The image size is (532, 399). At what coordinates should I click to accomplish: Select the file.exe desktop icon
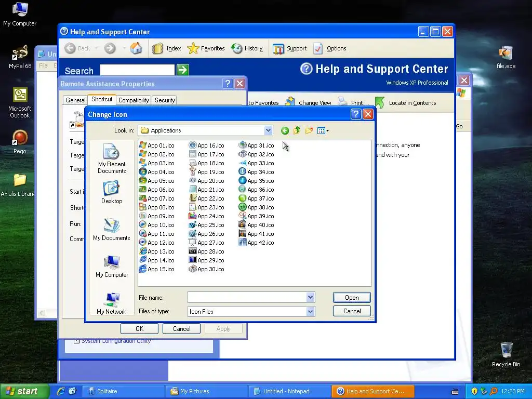(x=506, y=57)
